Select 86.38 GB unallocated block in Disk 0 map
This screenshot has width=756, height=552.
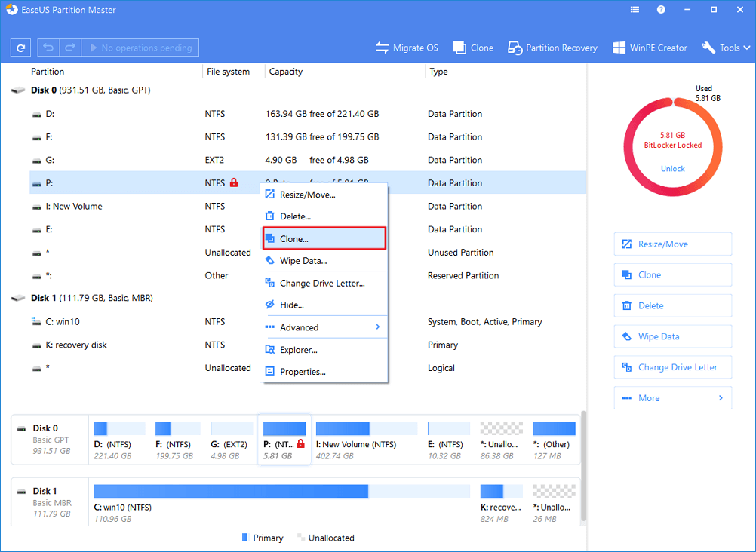[502, 440]
